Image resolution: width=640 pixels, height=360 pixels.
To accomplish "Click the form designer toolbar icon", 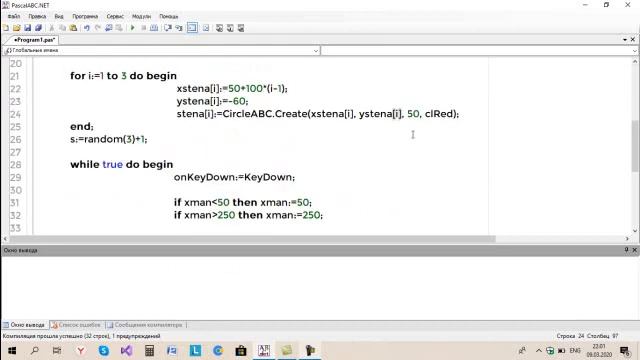I will click(206, 28).
